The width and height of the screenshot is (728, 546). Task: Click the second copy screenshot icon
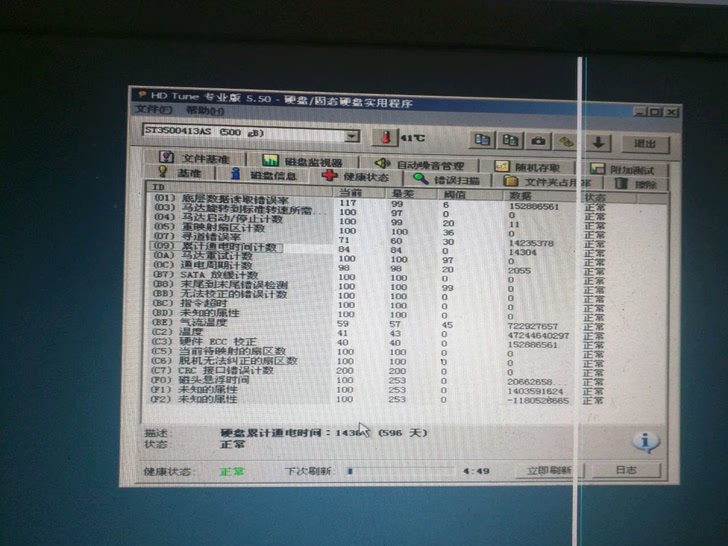tap(510, 140)
